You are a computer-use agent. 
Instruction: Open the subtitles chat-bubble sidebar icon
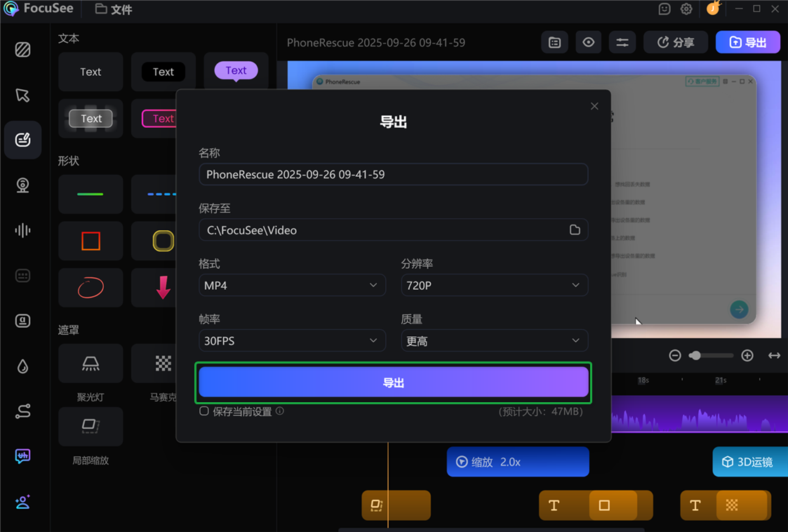point(22,456)
